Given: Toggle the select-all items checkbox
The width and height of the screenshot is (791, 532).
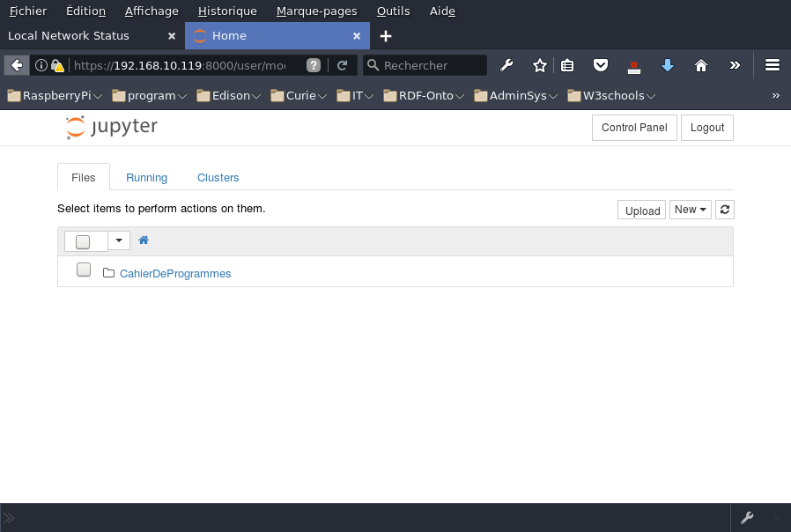Looking at the screenshot, I should click(x=83, y=241).
